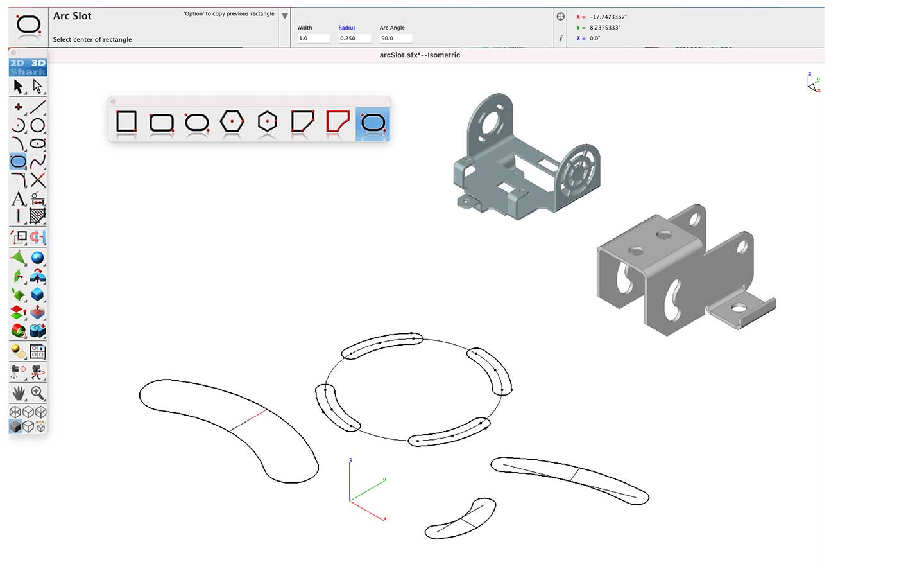Pick the Rounded Rectangle shape icon
The width and height of the screenshot is (924, 578).
coord(161,121)
